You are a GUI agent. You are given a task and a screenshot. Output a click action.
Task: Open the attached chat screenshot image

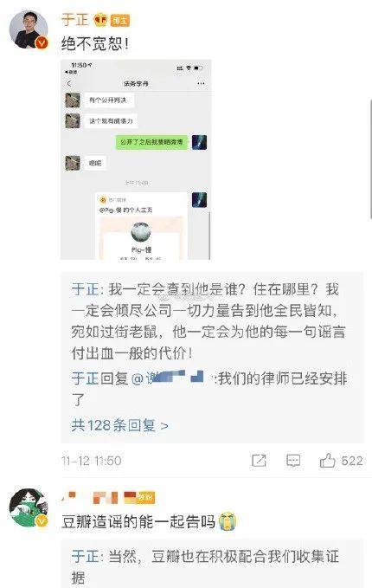136,159
